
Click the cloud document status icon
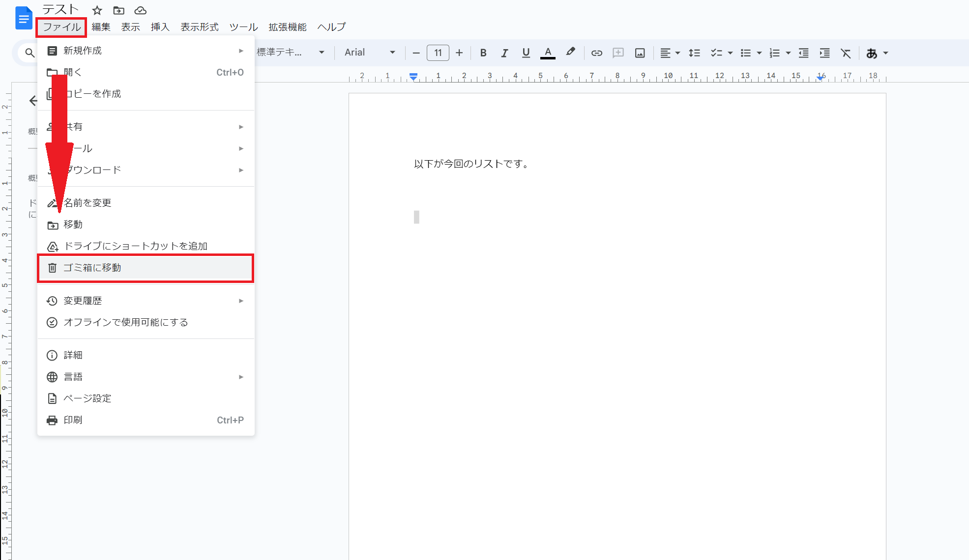(141, 10)
